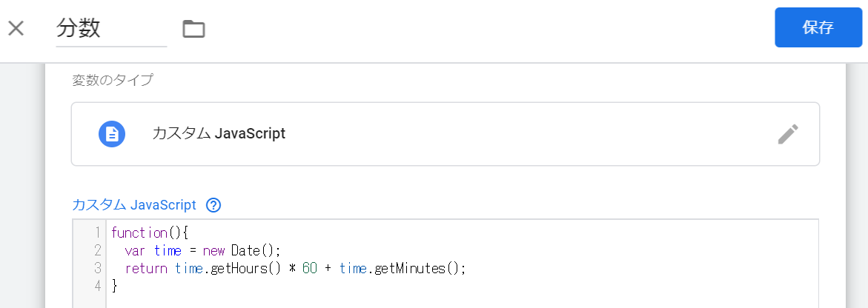Screen dimensions: 868x308
Task: Click line number 4 in the gutter
Action: (x=97, y=285)
